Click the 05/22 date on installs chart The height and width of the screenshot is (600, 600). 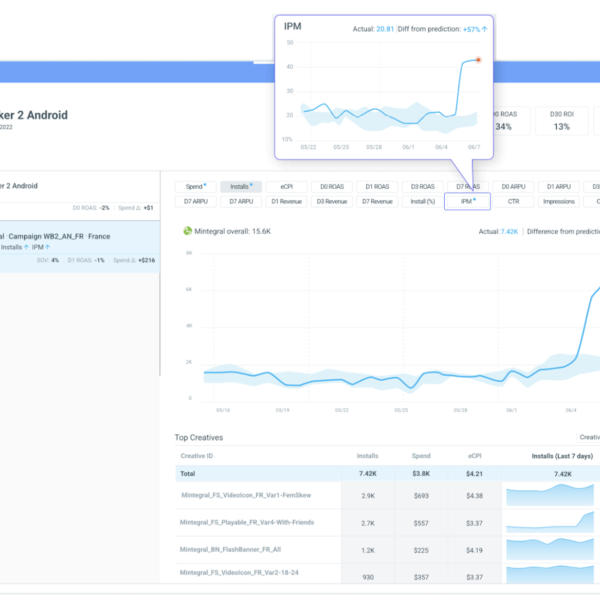click(341, 410)
